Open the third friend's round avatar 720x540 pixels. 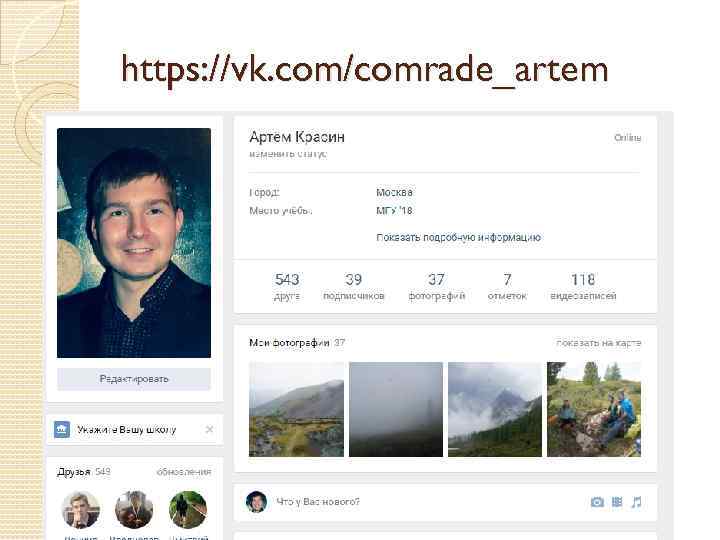tap(188, 510)
